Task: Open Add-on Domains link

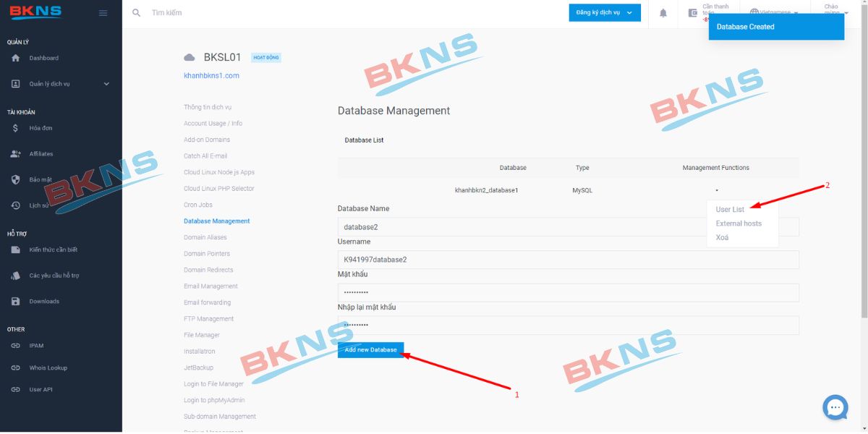Action: (x=207, y=140)
